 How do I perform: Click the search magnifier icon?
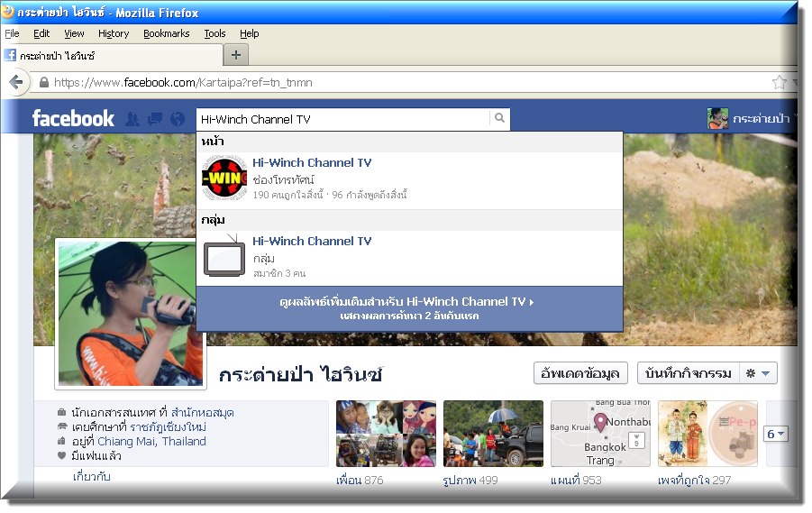499,119
